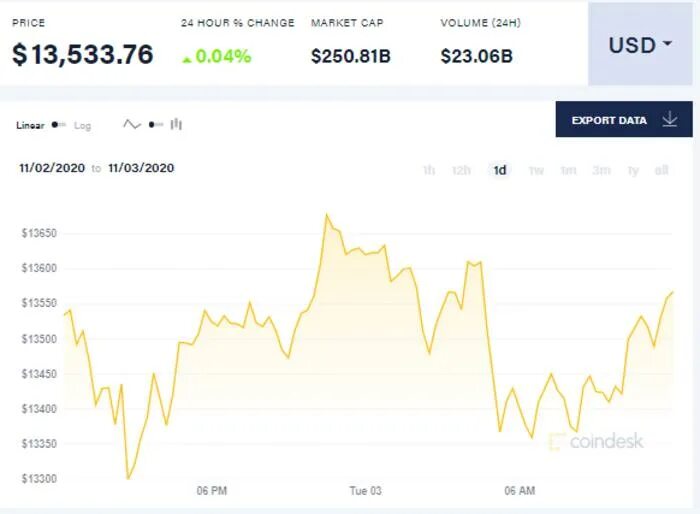Click the green 24-hour change arrow

[187, 59]
